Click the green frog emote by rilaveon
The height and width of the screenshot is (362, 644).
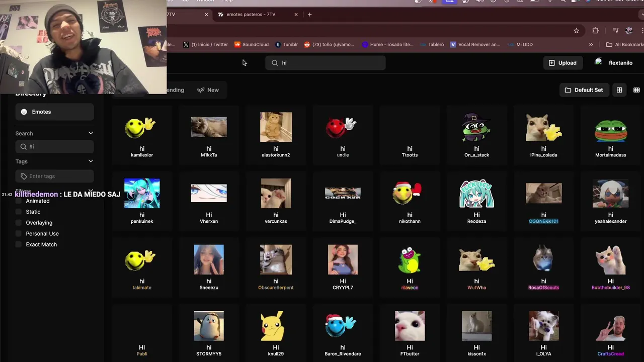pyautogui.click(x=410, y=259)
